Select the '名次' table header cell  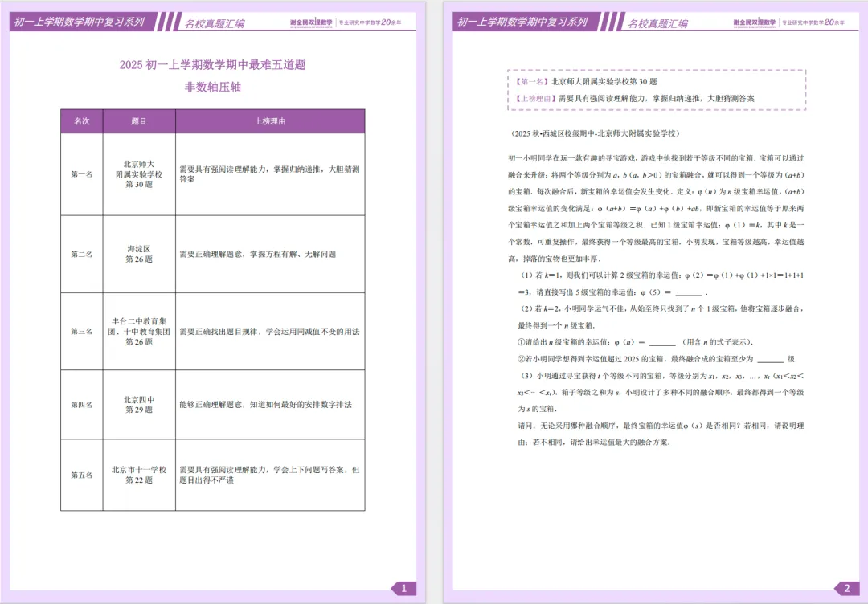click(82, 121)
